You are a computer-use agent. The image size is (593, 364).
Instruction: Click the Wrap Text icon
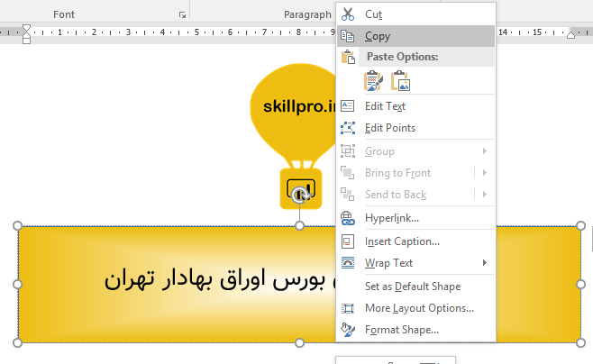pos(348,263)
